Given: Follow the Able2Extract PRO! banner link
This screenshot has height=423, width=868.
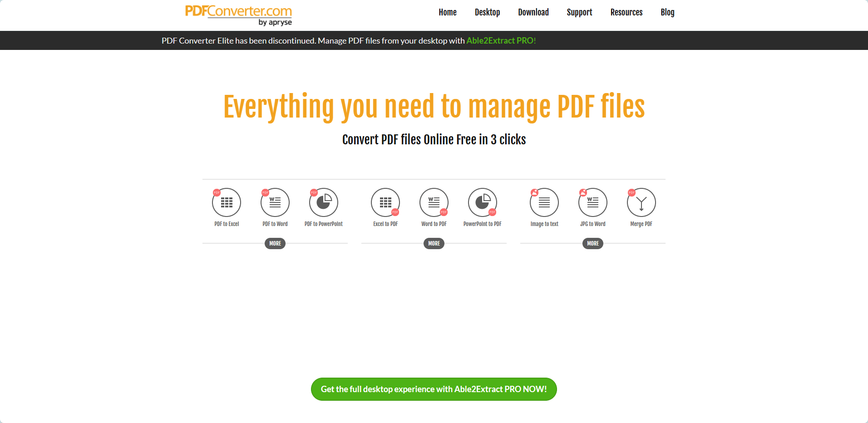Looking at the screenshot, I should coord(501,41).
